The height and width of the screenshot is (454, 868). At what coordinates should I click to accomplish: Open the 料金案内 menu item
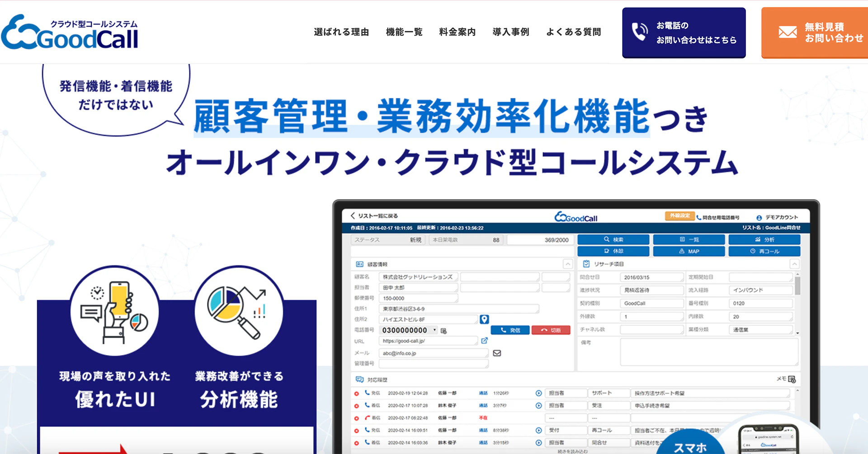pyautogui.click(x=458, y=32)
